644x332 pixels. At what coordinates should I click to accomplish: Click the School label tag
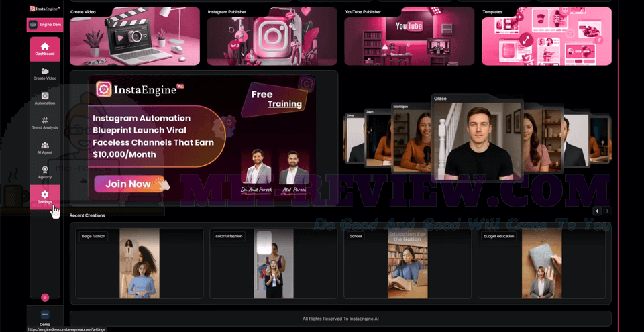(x=356, y=236)
